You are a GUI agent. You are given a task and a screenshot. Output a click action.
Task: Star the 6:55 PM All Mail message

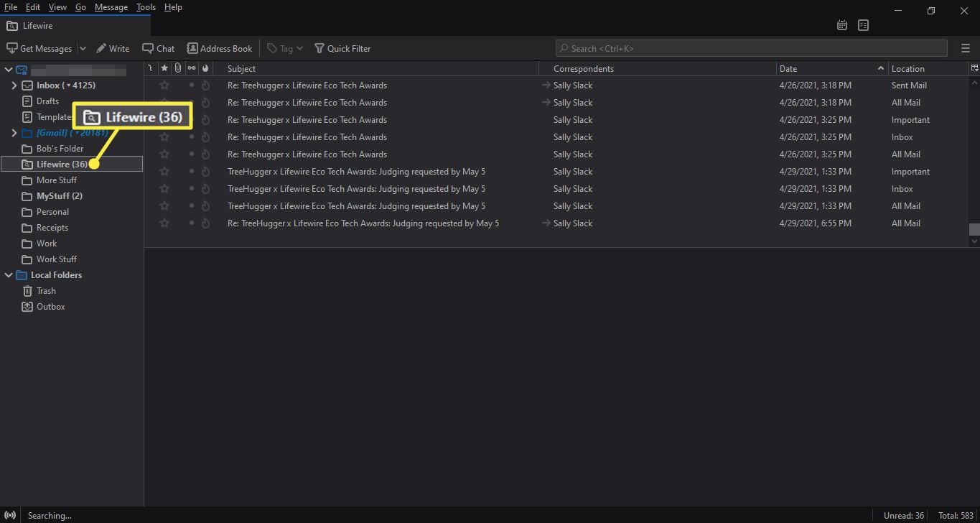164,223
